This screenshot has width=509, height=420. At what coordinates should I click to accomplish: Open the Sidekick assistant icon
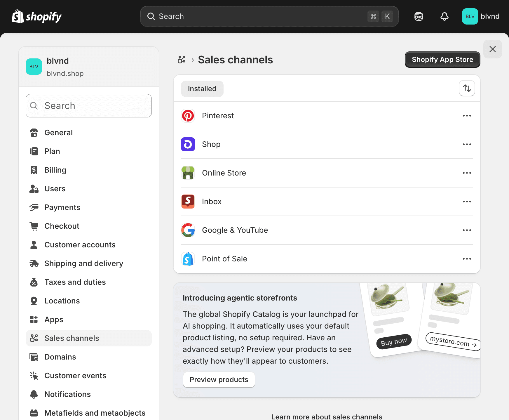point(419,16)
